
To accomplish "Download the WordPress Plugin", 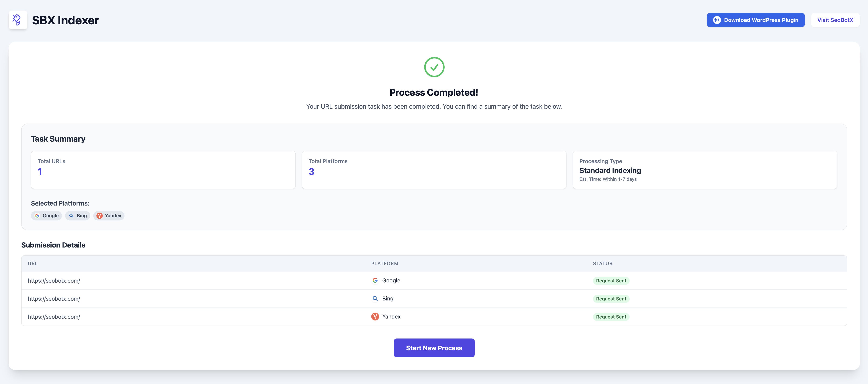I will tap(761, 20).
